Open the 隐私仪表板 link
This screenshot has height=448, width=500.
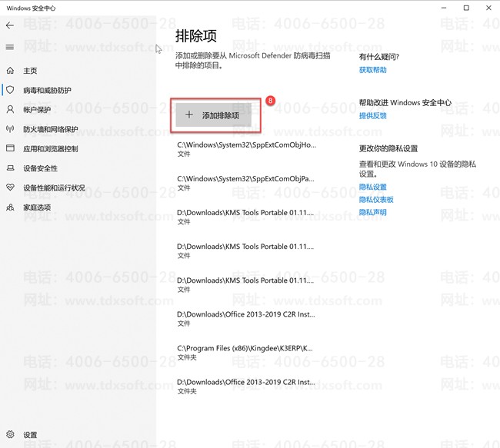(376, 200)
